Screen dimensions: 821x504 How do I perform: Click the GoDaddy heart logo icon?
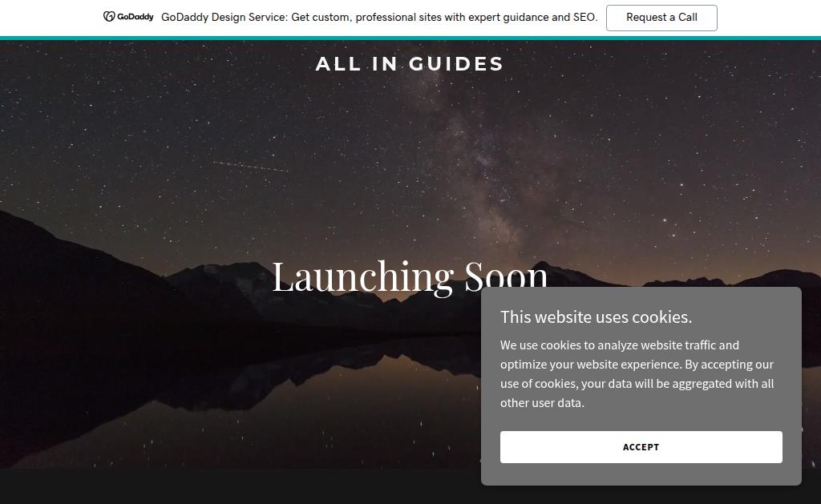click(109, 17)
